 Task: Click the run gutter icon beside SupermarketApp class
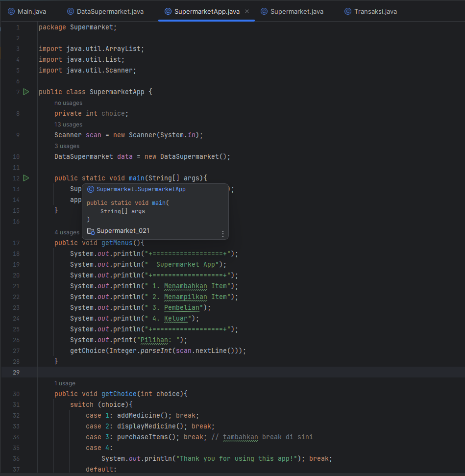(26, 92)
